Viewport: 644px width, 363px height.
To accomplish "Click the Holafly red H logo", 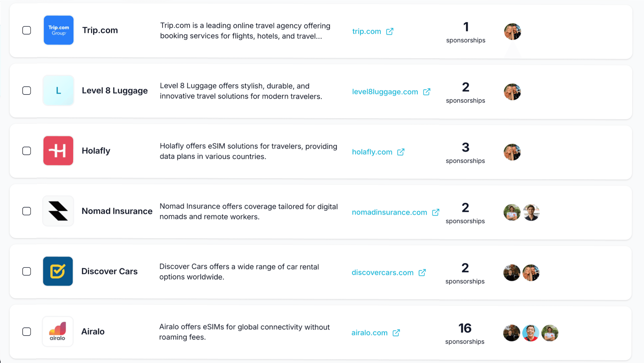I will coord(58,151).
